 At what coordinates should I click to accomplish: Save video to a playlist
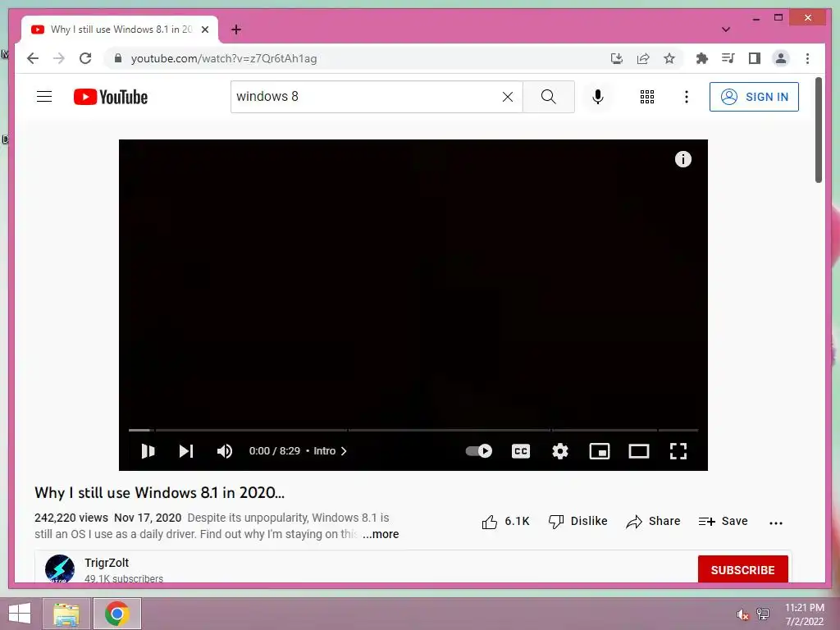pyautogui.click(x=723, y=521)
